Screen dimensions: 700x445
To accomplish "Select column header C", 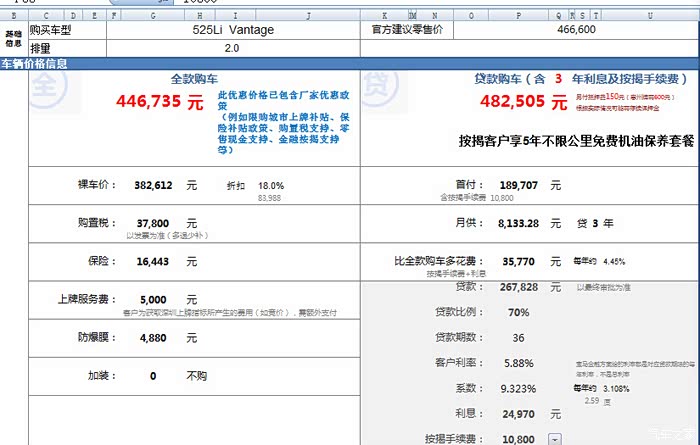I will point(46,16).
